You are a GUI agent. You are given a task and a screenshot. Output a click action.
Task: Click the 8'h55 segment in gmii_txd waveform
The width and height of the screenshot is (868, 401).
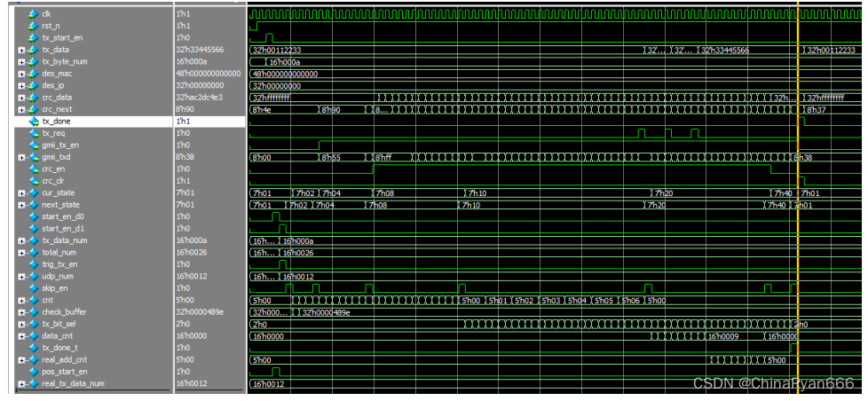pyautogui.click(x=342, y=157)
